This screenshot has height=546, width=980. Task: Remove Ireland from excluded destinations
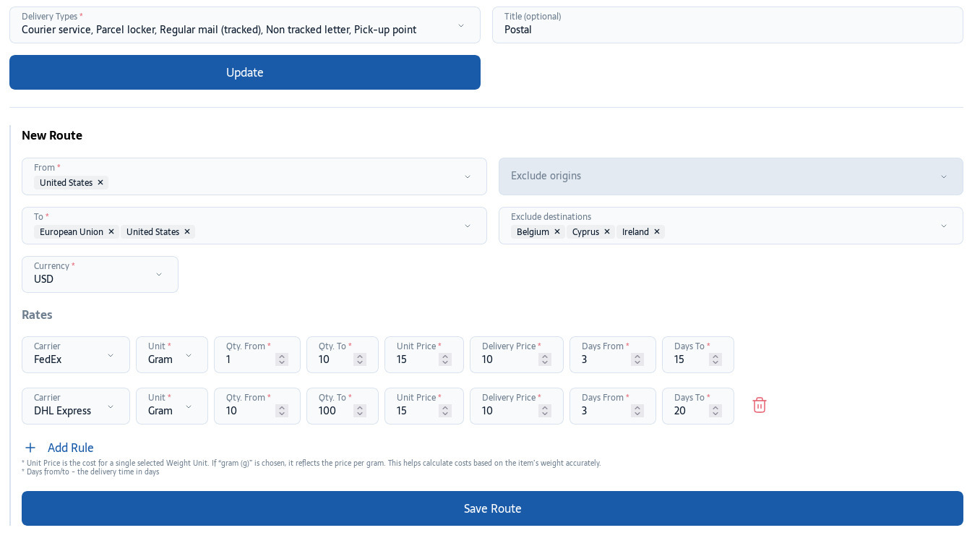click(657, 232)
